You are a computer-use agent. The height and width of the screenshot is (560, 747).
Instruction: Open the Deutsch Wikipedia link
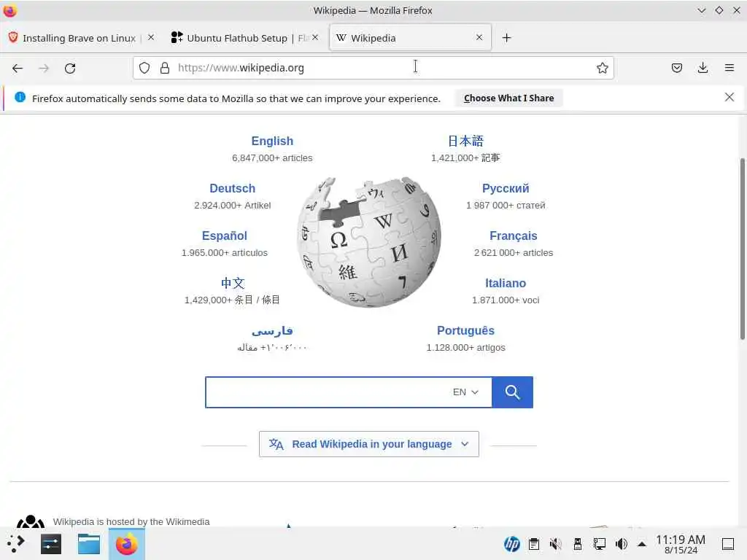(x=233, y=188)
